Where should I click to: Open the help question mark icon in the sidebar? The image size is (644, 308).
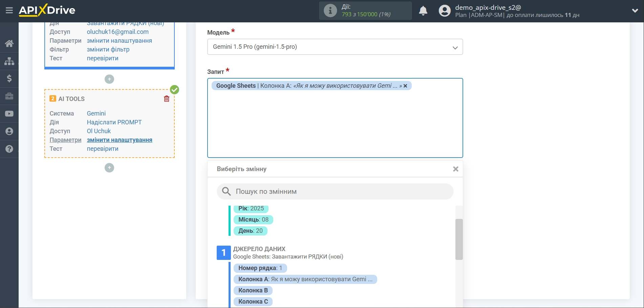pyautogui.click(x=9, y=149)
